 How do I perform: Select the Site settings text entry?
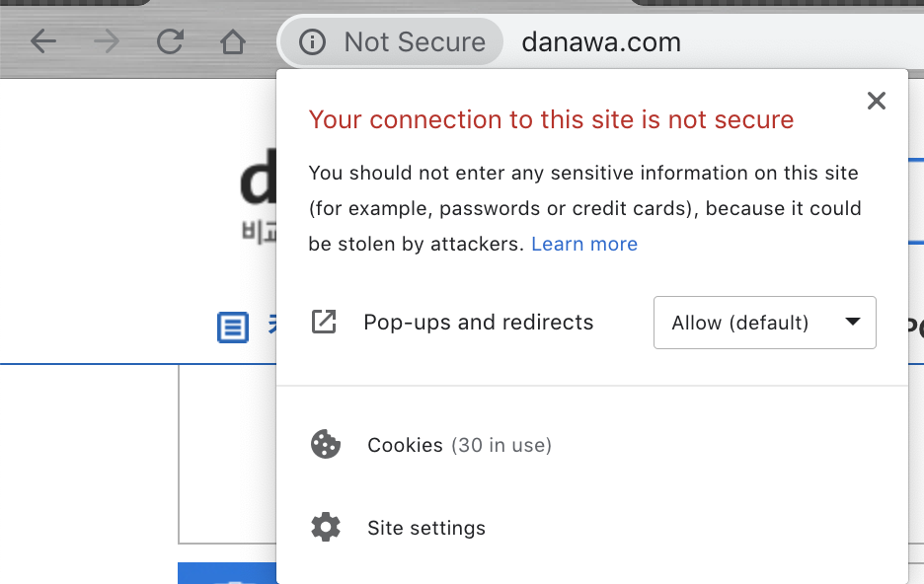point(426,528)
